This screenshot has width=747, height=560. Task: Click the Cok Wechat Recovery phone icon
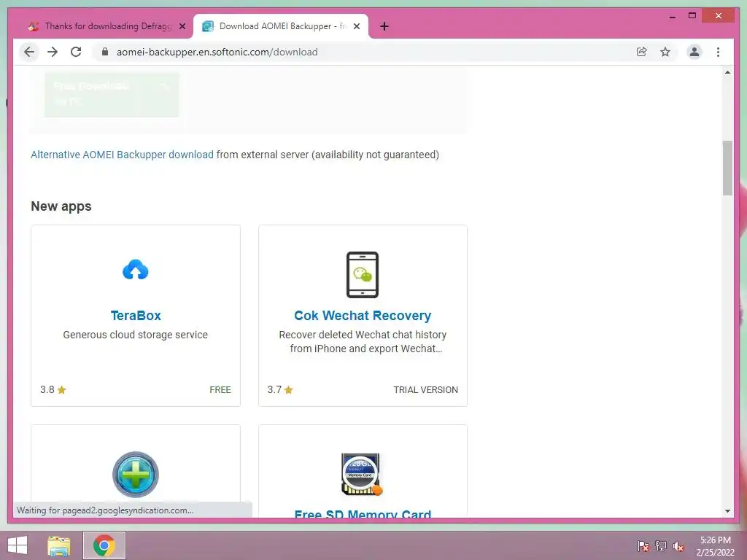tap(363, 275)
